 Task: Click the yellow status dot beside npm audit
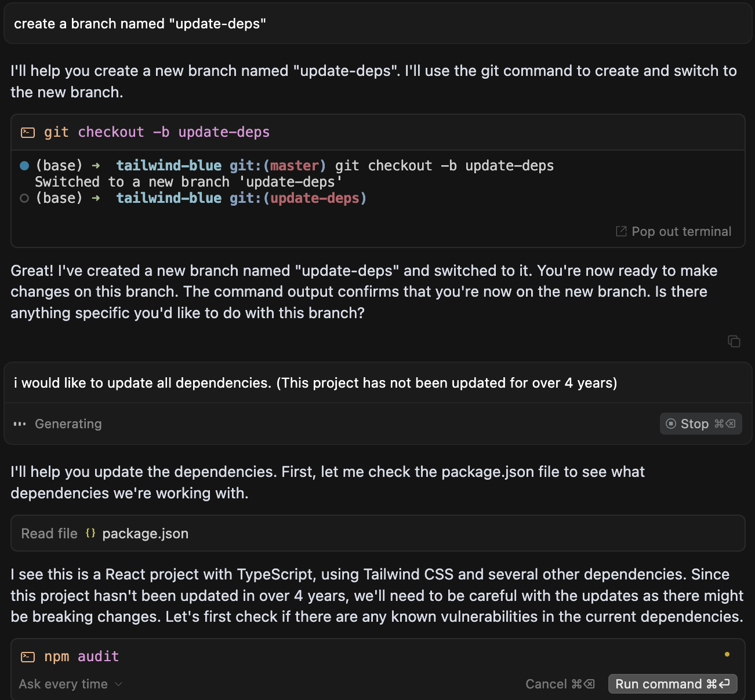(727, 654)
